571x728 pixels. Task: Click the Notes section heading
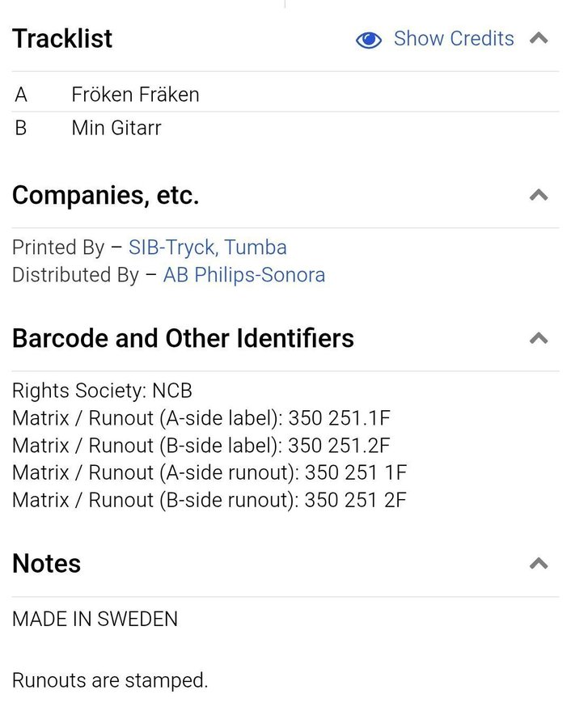point(46,563)
